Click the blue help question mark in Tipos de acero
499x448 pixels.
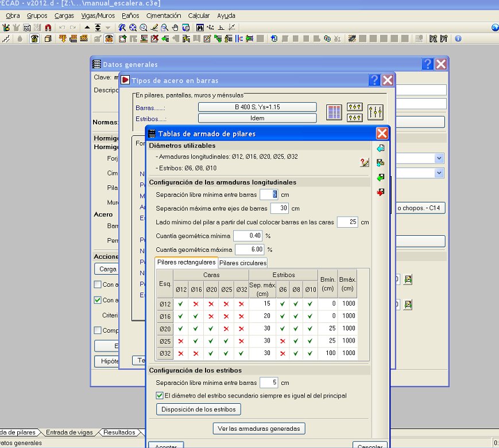coord(374,80)
